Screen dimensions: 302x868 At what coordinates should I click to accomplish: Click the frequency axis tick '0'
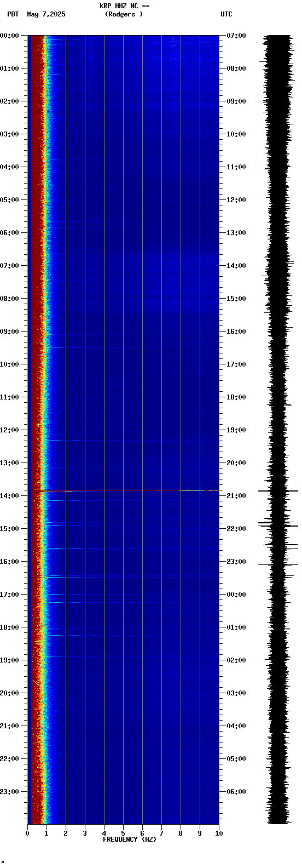point(27,833)
